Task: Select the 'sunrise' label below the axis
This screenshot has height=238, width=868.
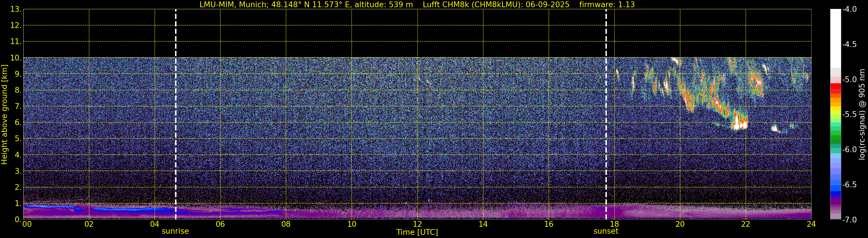Action: pyautogui.click(x=175, y=231)
